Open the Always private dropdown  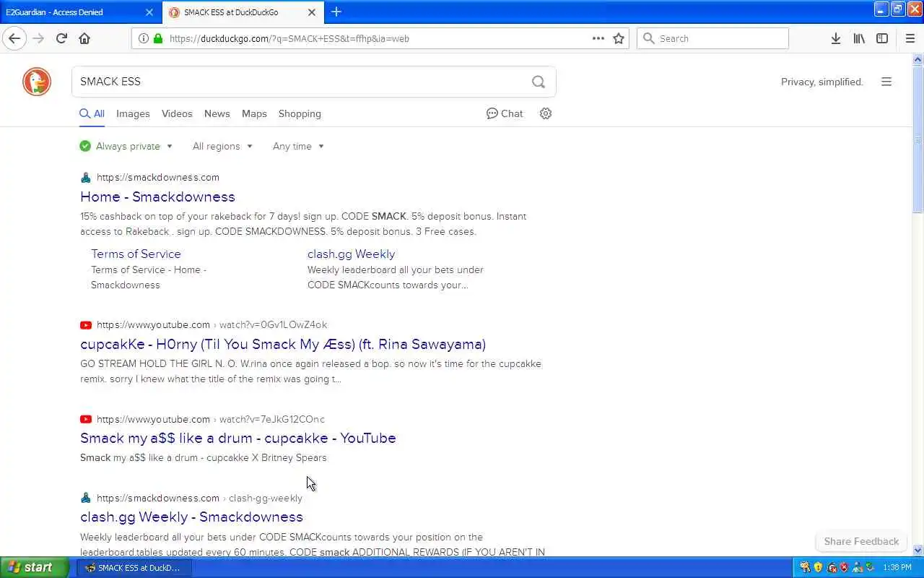(x=126, y=146)
